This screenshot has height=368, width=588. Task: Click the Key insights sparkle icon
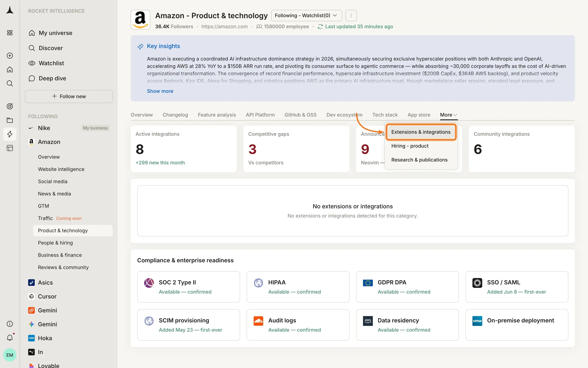(x=140, y=46)
